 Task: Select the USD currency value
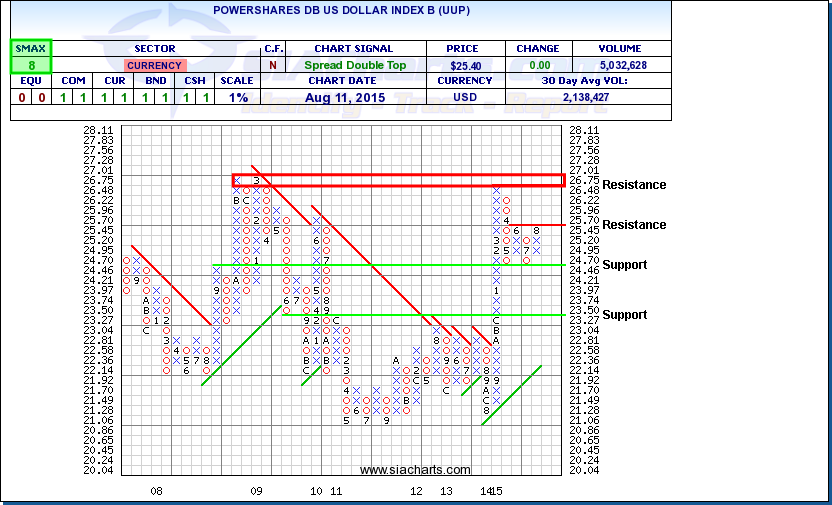[x=466, y=97]
